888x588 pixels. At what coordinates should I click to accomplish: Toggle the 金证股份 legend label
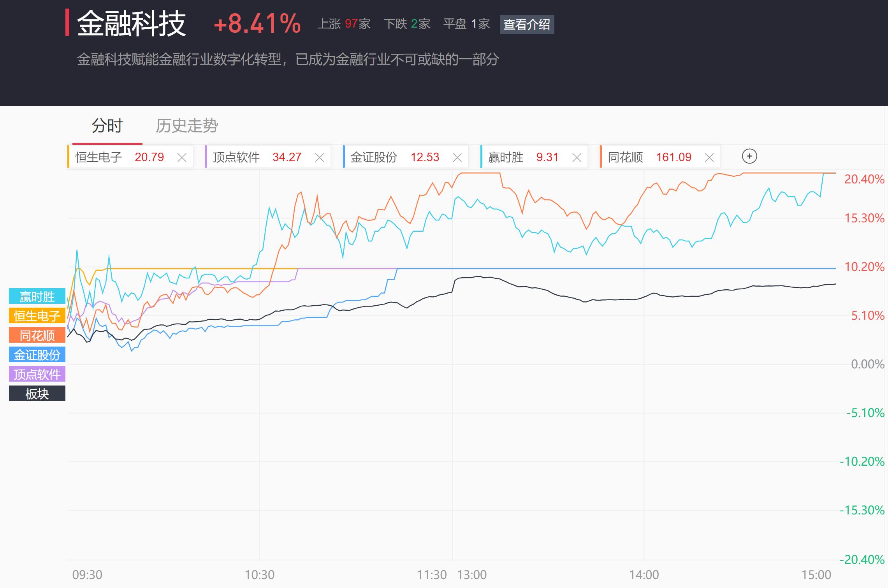click(37, 355)
